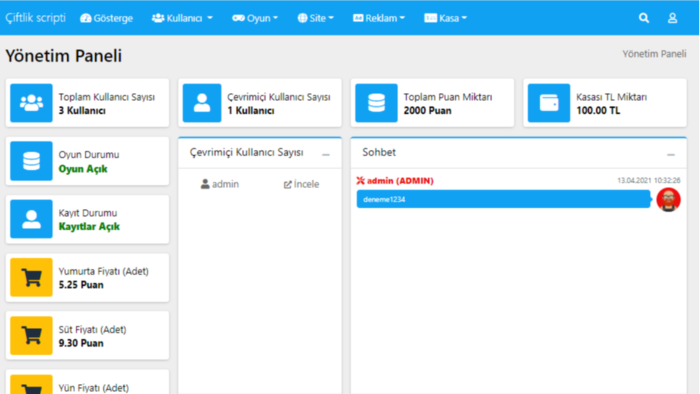Viewport: 700px width, 394px height.
Task: Expand the Kasa dropdown menu
Action: (x=445, y=18)
